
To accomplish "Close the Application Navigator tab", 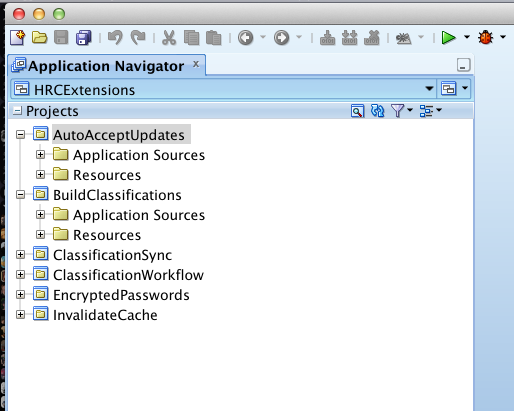I will click(x=196, y=64).
